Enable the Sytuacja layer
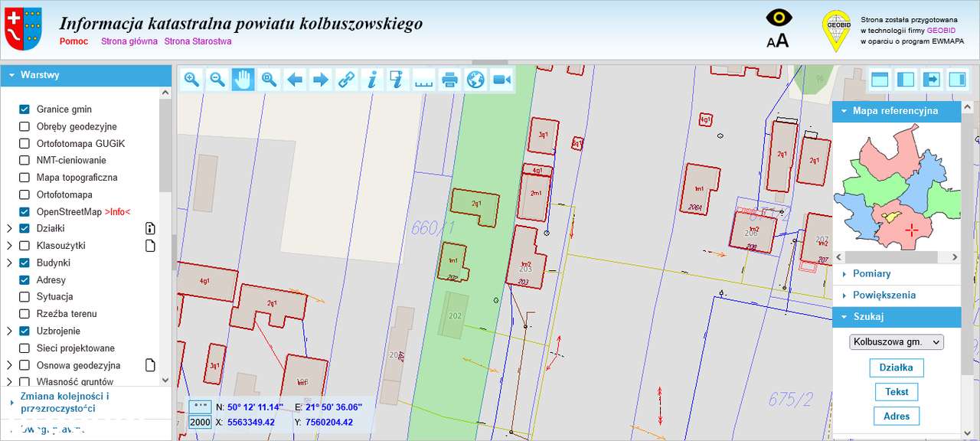The height and width of the screenshot is (441, 980). (24, 296)
